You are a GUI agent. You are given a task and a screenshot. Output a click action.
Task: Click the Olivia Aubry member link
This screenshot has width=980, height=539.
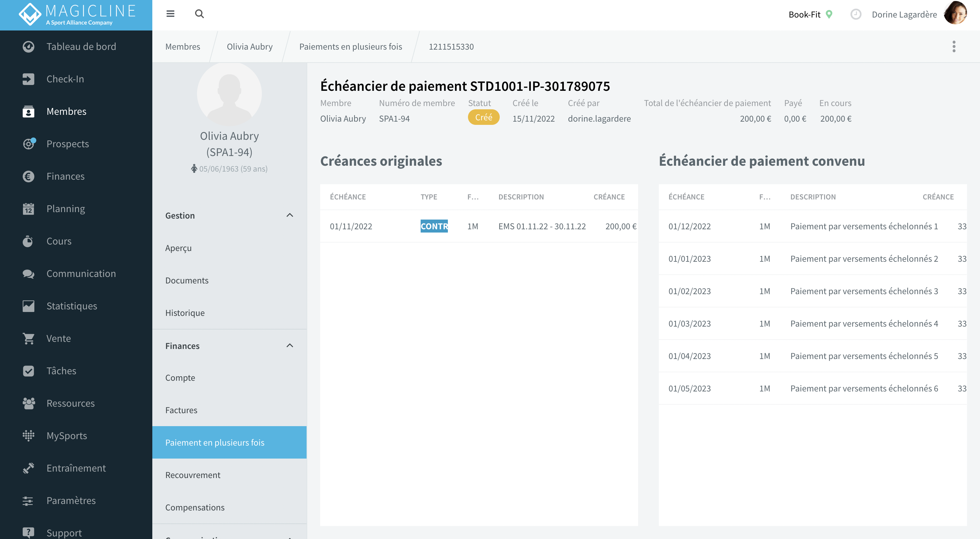click(250, 46)
